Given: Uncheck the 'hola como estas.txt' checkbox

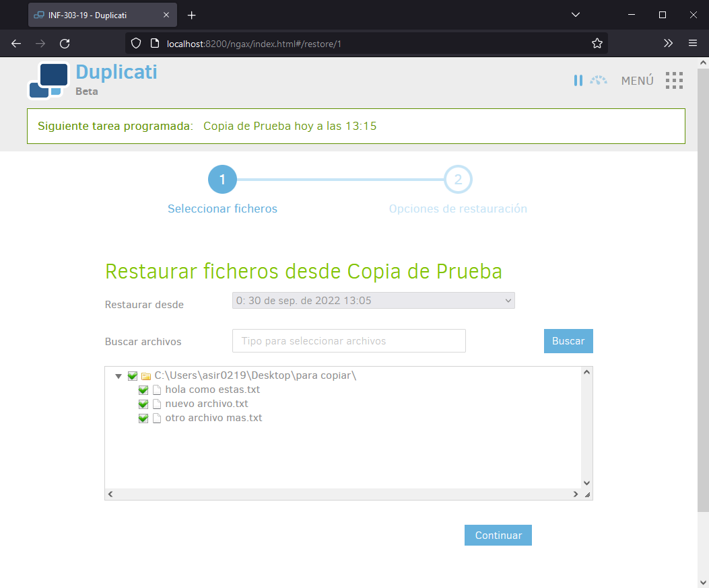Looking at the screenshot, I should point(143,390).
